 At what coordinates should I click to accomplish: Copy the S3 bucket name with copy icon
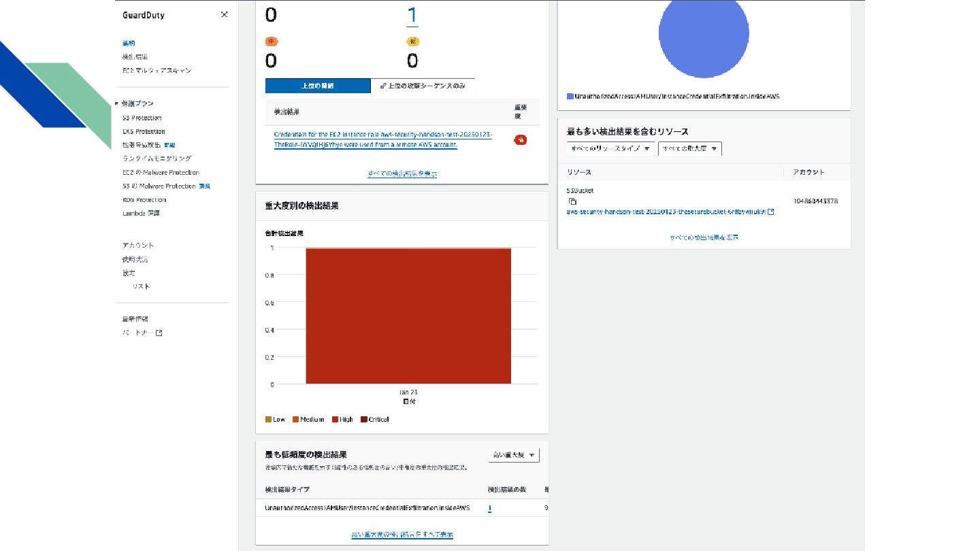click(573, 201)
